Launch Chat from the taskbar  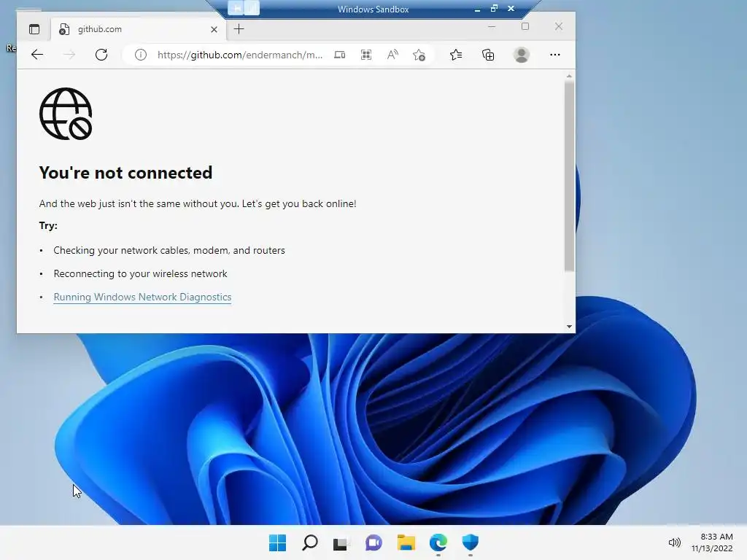tap(373, 542)
